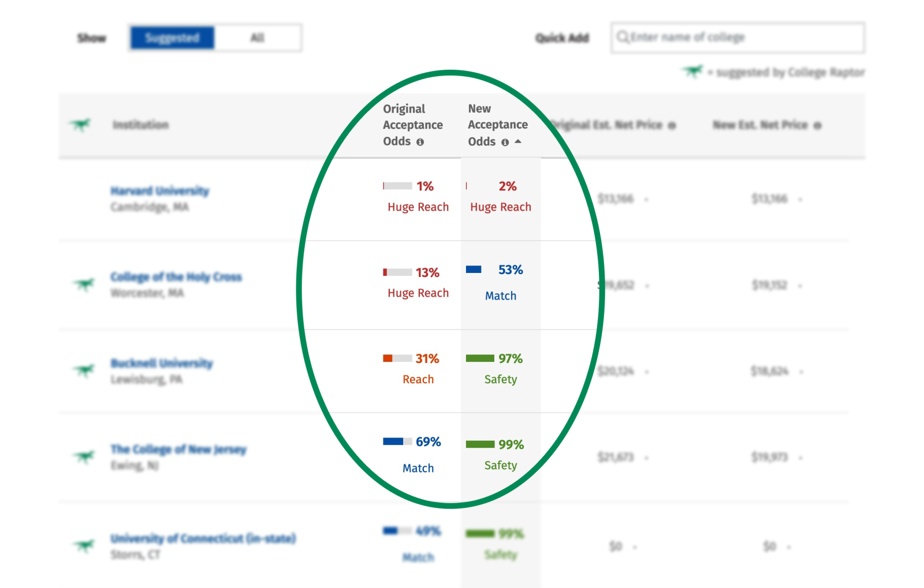This screenshot has height=588, width=924.
Task: Click College of New Jersey's $19,973 price
Action: [769, 457]
